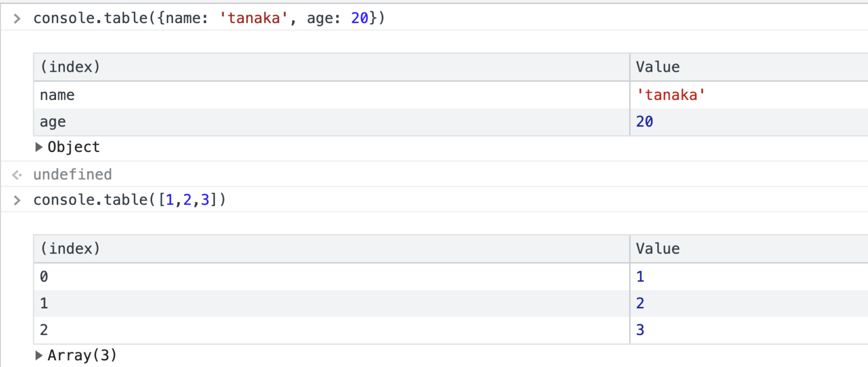Click the disclosure triangle before Object
The image size is (868, 367).
click(39, 147)
